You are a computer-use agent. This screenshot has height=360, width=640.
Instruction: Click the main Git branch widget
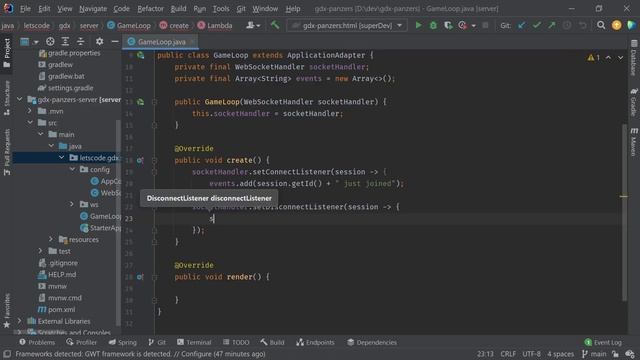coord(594,354)
